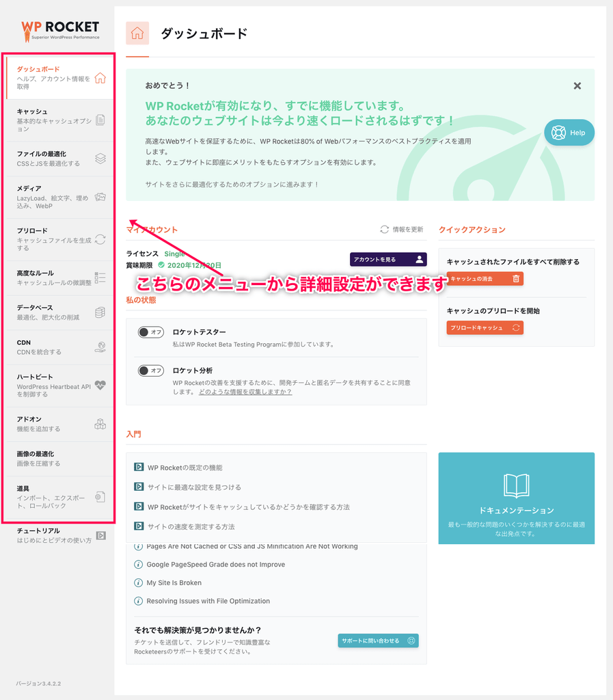The image size is (613, 700).
Task: Click the document icon beside キャッシュ
Action: (x=100, y=120)
